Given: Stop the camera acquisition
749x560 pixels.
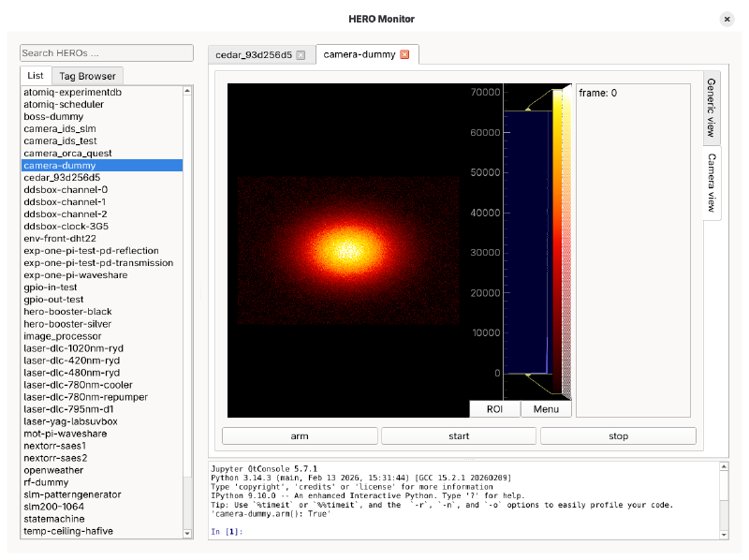Looking at the screenshot, I should [x=618, y=435].
